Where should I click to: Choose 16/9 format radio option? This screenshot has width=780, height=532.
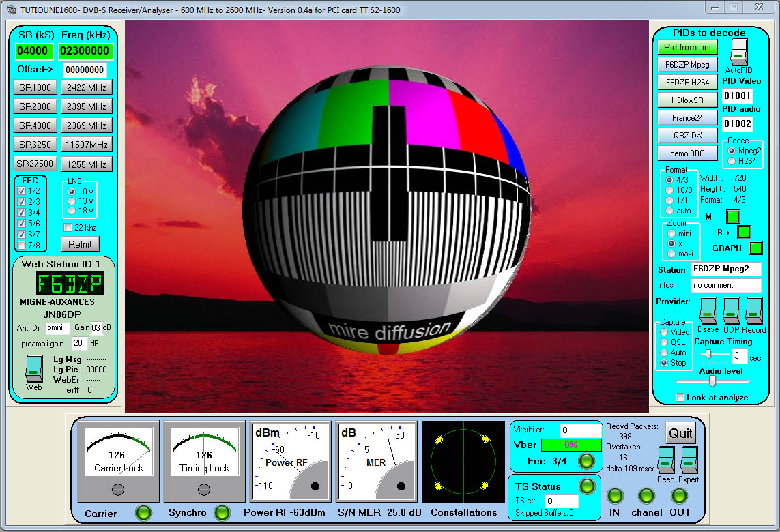coord(669,190)
